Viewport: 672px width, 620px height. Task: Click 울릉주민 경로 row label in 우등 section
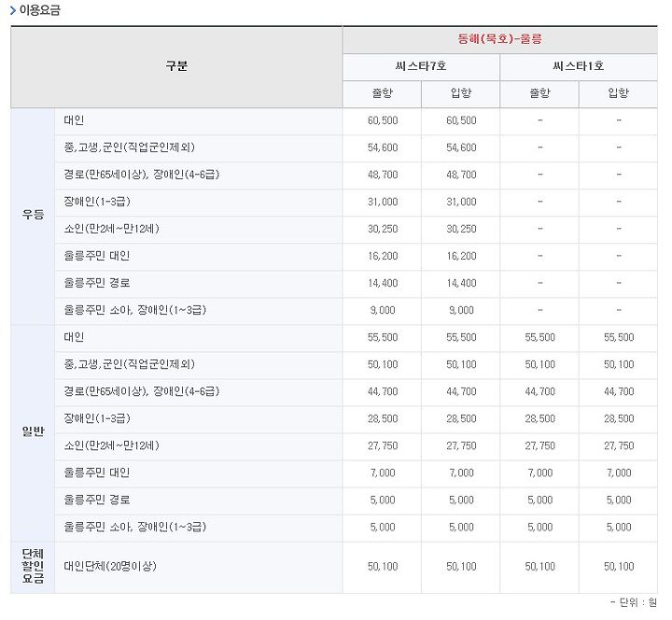click(97, 283)
